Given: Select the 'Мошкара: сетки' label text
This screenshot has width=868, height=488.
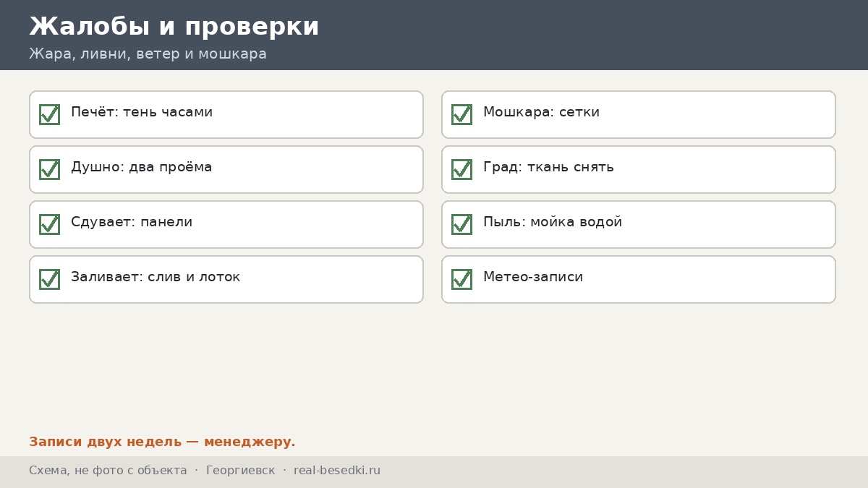Looking at the screenshot, I should click(x=541, y=112).
